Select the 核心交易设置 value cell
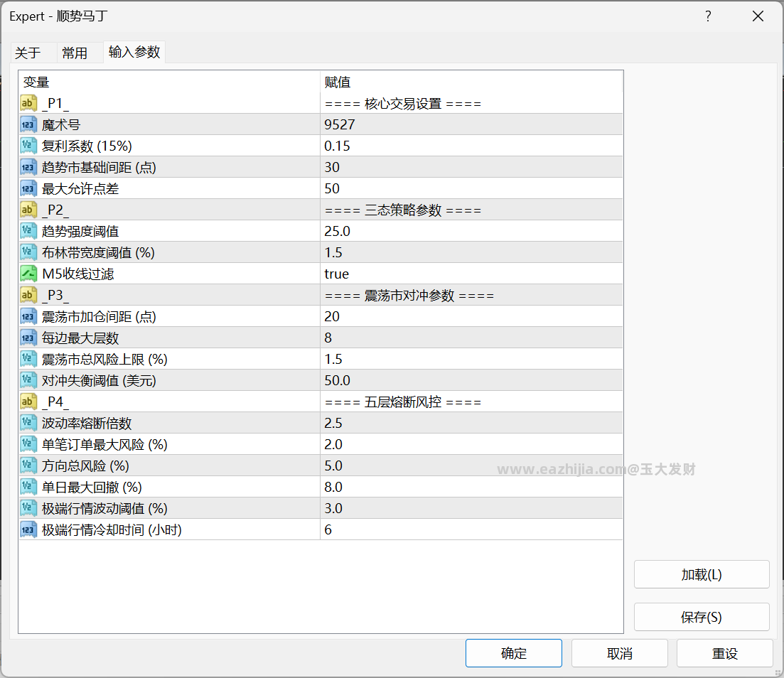This screenshot has width=784, height=678. click(471, 103)
